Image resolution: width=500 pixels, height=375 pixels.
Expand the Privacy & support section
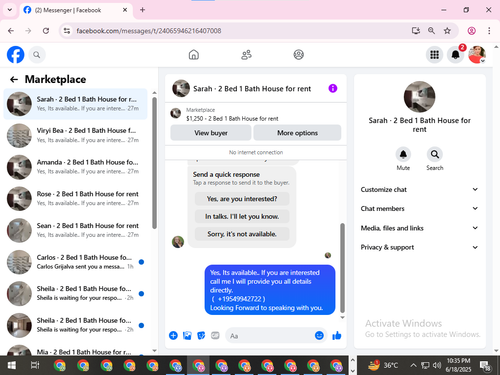click(419, 247)
